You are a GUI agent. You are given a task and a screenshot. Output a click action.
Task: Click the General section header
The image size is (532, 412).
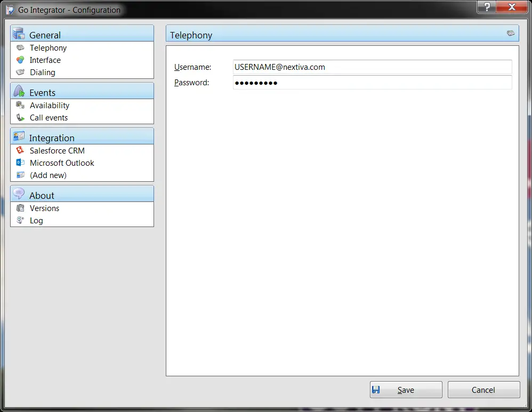pyautogui.click(x=82, y=33)
